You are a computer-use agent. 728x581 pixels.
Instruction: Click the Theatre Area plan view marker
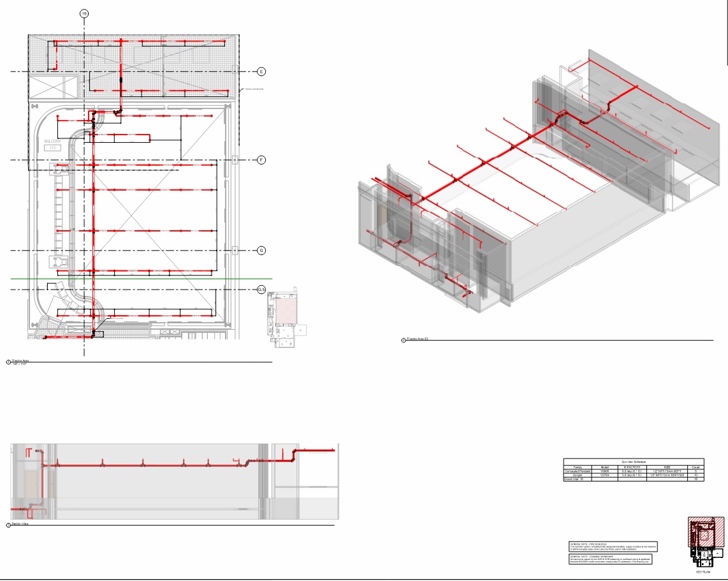(8, 362)
